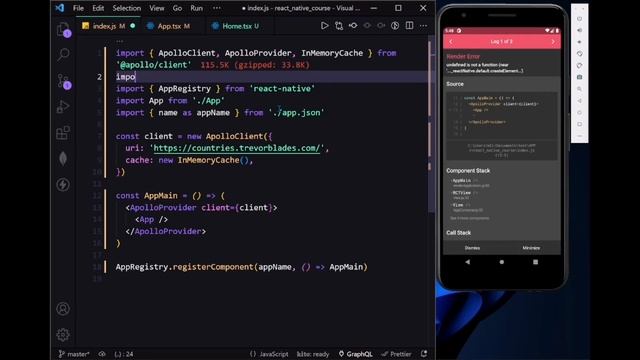Tap Dismiss on the error screen
This screenshot has height=360, width=640.
[x=472, y=248]
